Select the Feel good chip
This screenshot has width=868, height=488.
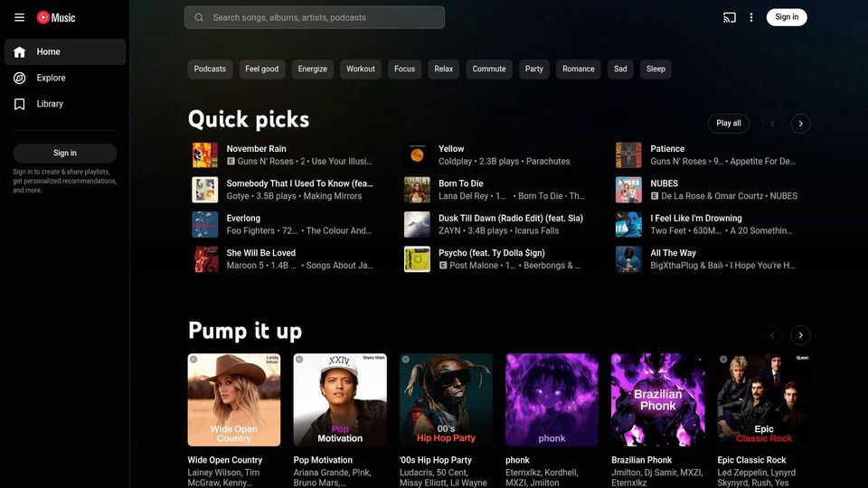[262, 70]
